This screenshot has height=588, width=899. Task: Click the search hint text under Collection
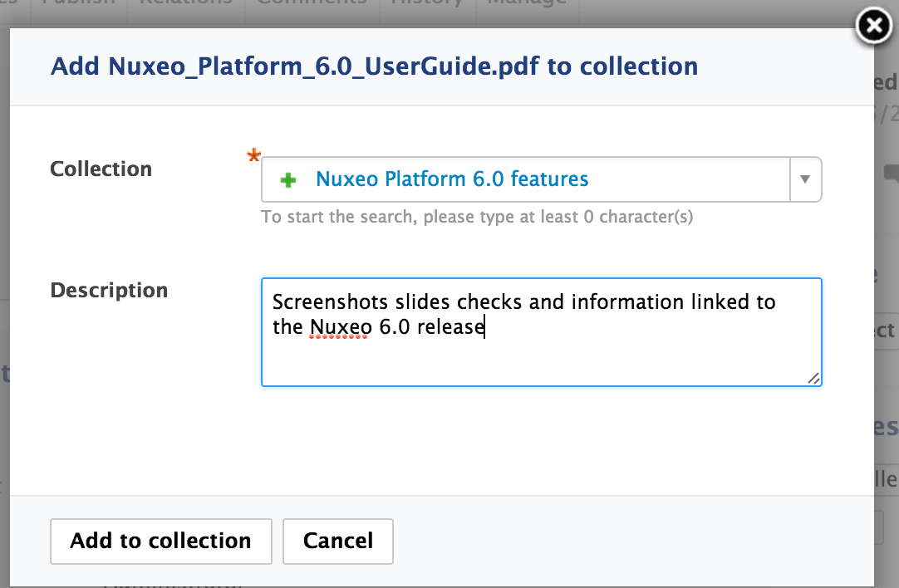click(477, 218)
